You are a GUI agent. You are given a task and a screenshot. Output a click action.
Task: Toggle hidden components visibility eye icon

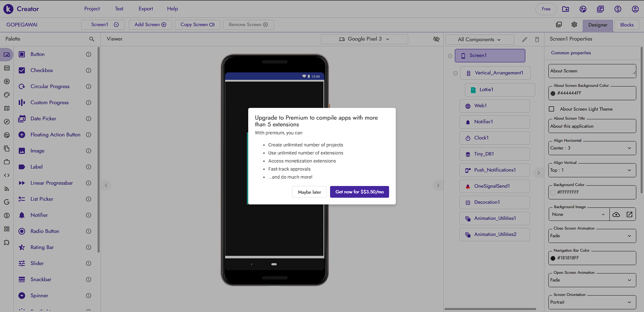click(x=436, y=39)
